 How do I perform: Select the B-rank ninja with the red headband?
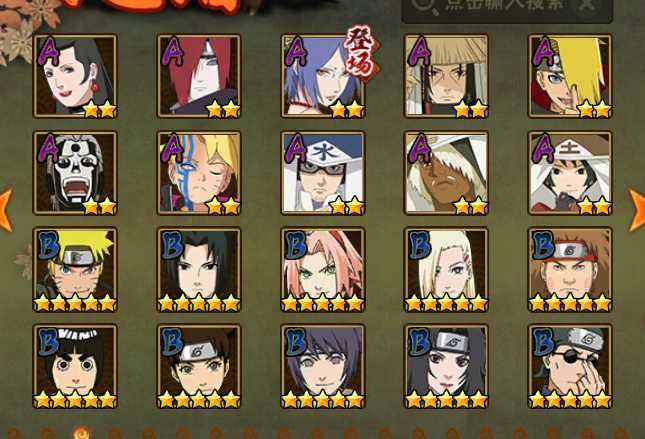point(570,270)
